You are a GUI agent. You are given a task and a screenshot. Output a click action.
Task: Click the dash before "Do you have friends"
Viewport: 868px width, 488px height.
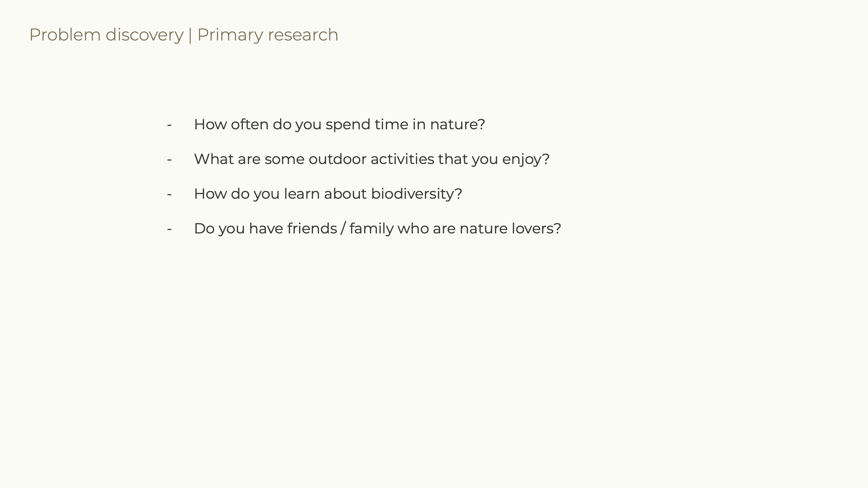click(170, 229)
